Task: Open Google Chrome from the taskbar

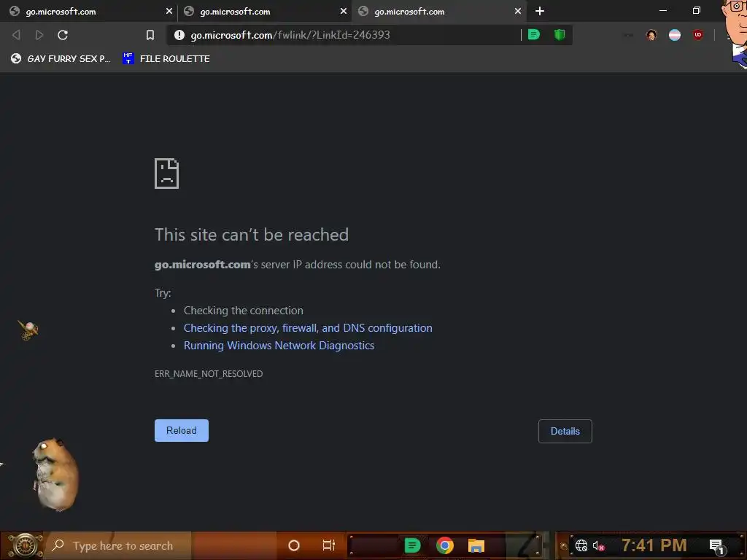Action: click(445, 545)
